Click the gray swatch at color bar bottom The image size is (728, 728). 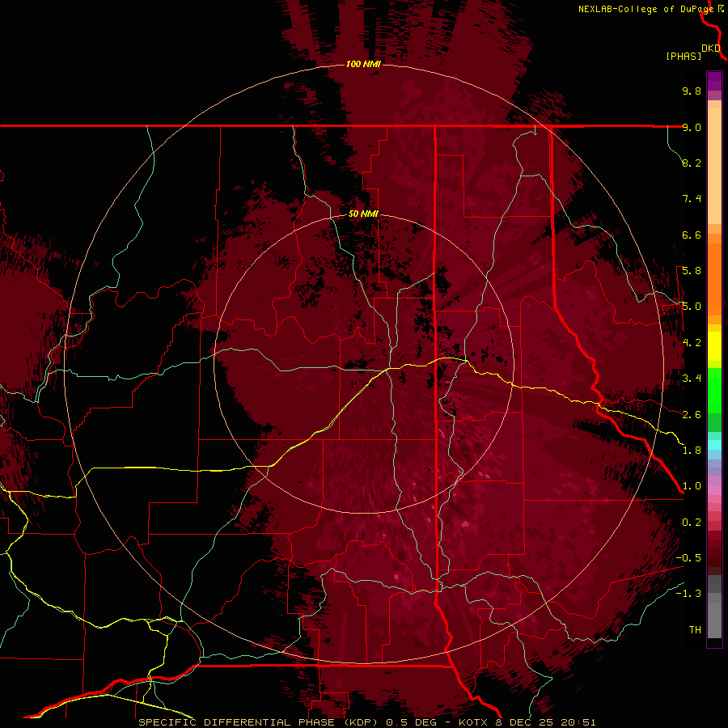click(714, 617)
